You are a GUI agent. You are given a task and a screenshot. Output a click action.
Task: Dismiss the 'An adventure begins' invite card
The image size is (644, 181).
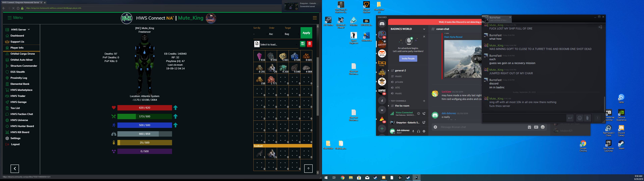click(x=424, y=37)
